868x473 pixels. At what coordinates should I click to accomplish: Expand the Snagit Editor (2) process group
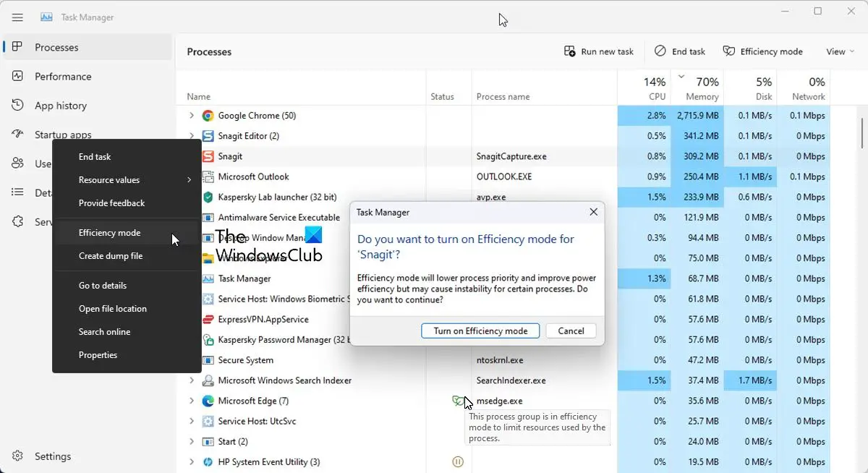pyautogui.click(x=192, y=136)
